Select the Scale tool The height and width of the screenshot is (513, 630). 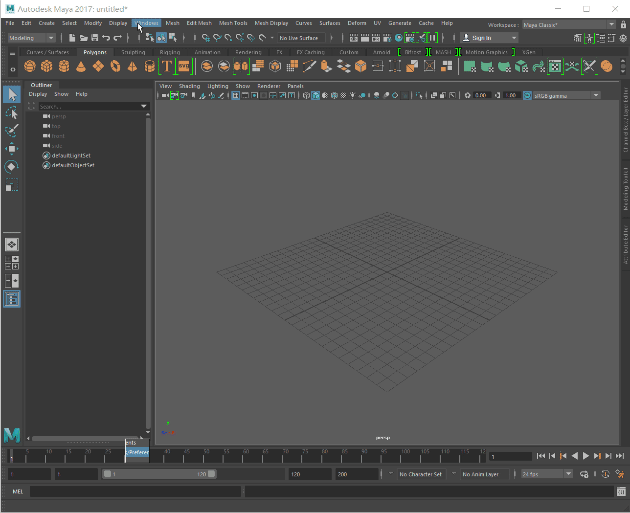pyautogui.click(x=11, y=185)
